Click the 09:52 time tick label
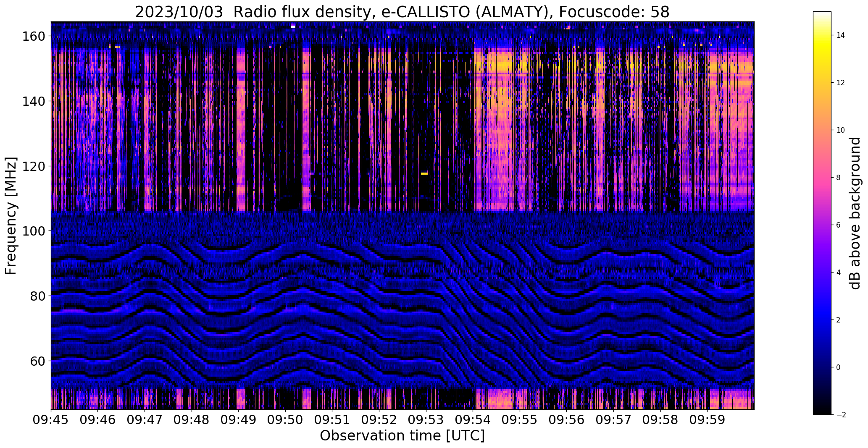The image size is (868, 448). (379, 420)
